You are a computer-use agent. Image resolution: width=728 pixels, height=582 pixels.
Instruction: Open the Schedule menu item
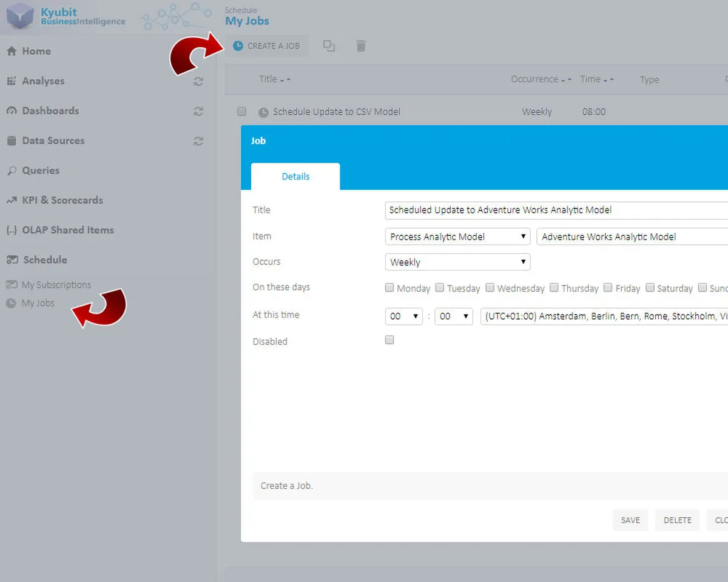(x=45, y=260)
